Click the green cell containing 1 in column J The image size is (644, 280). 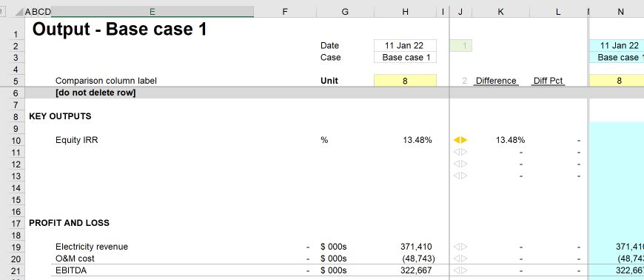point(461,46)
